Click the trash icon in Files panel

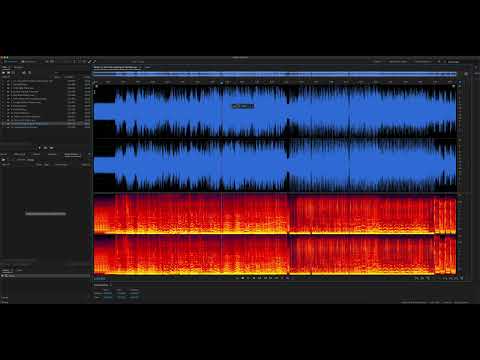[29, 72]
